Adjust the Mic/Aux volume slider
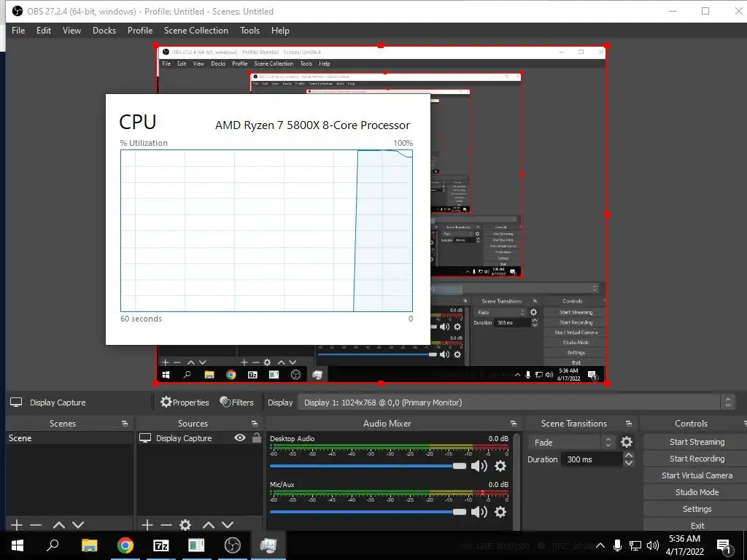This screenshot has height=560, width=747. 368,512
